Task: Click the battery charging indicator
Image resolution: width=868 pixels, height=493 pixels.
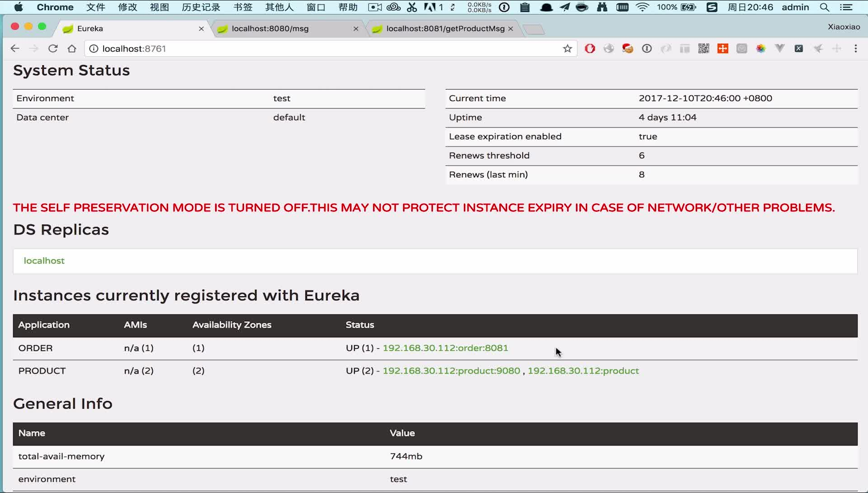Action: [688, 7]
